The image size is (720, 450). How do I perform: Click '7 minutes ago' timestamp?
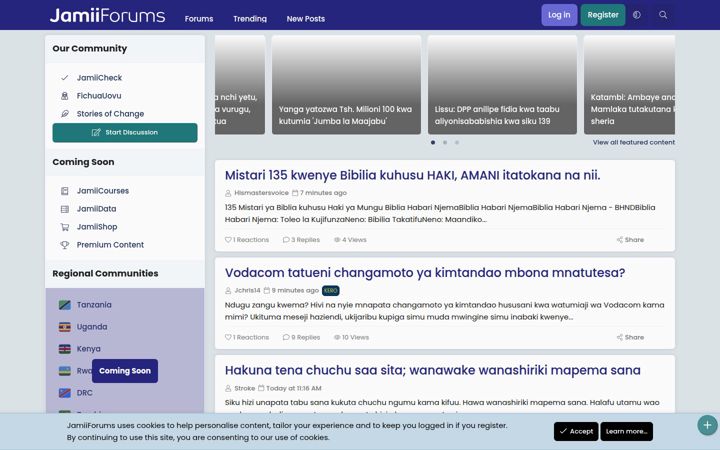click(323, 193)
